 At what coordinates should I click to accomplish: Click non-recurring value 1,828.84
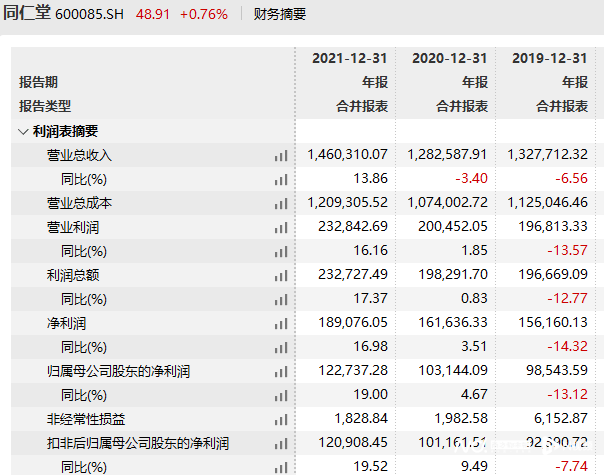coord(361,418)
